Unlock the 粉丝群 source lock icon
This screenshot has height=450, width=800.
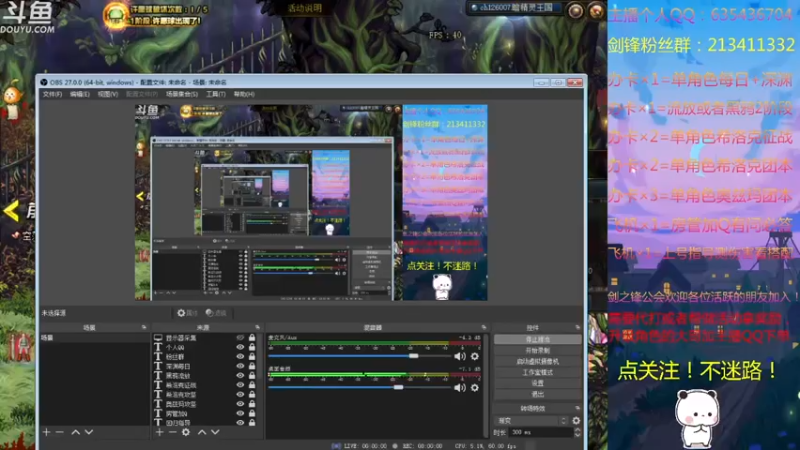click(x=252, y=357)
